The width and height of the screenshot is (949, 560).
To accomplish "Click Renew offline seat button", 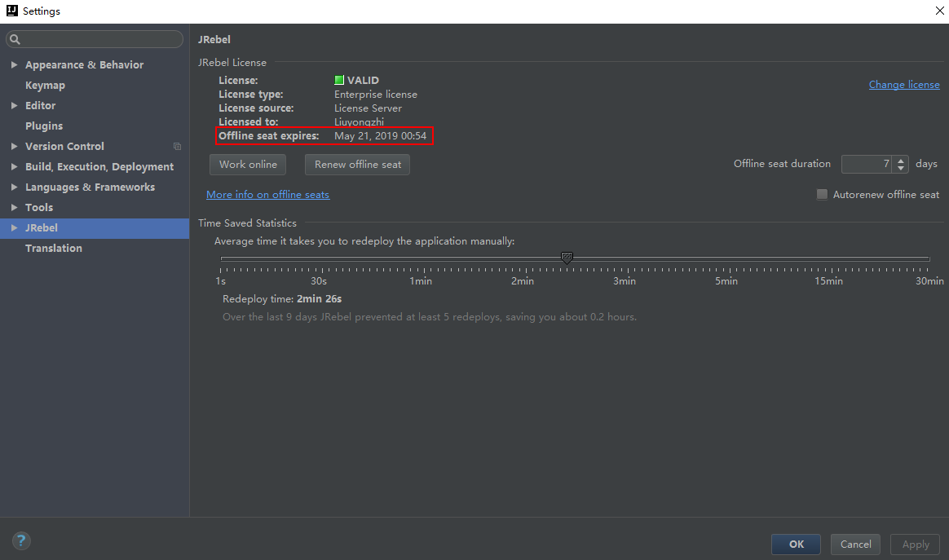I will point(357,165).
